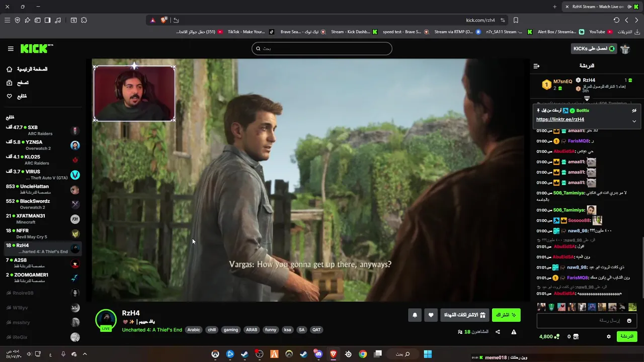Share the stream icon
The width and height of the screenshot is (644, 362).
tap(498, 332)
